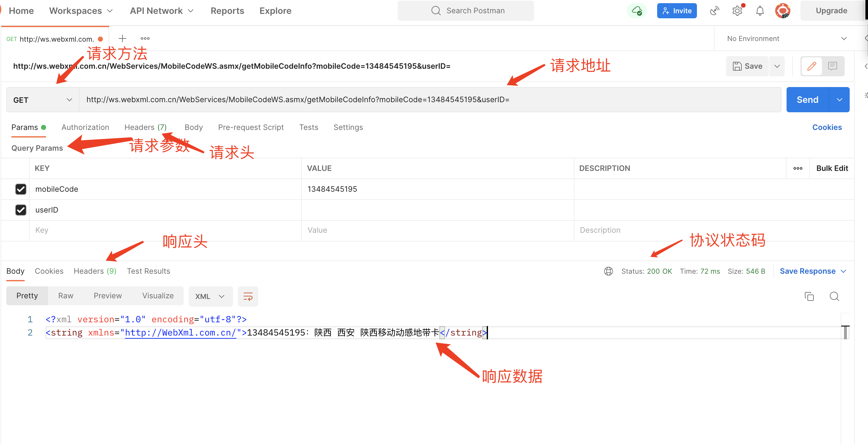The height and width of the screenshot is (444, 868).
Task: Click the search response magnifier icon
Action: (x=834, y=296)
